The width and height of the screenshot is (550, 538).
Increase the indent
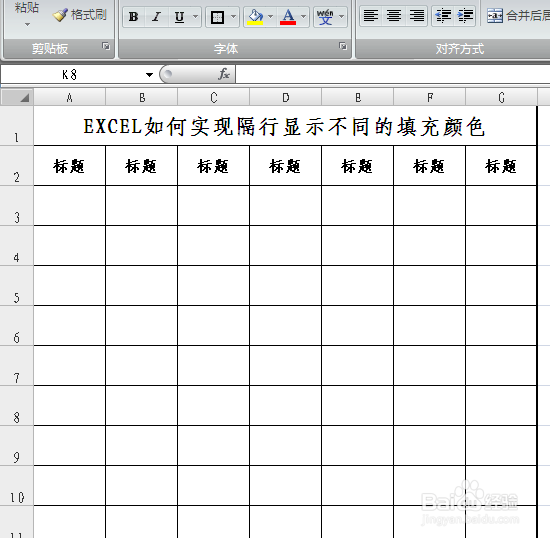[465, 16]
